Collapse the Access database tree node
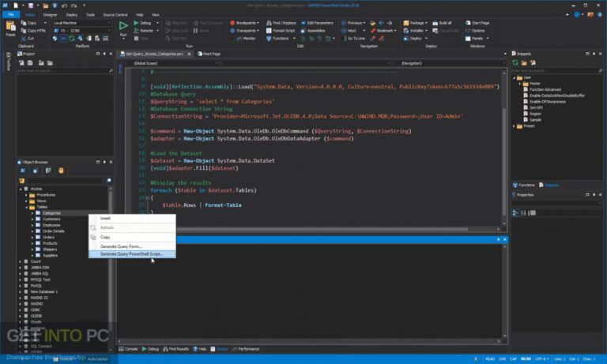 (21, 189)
